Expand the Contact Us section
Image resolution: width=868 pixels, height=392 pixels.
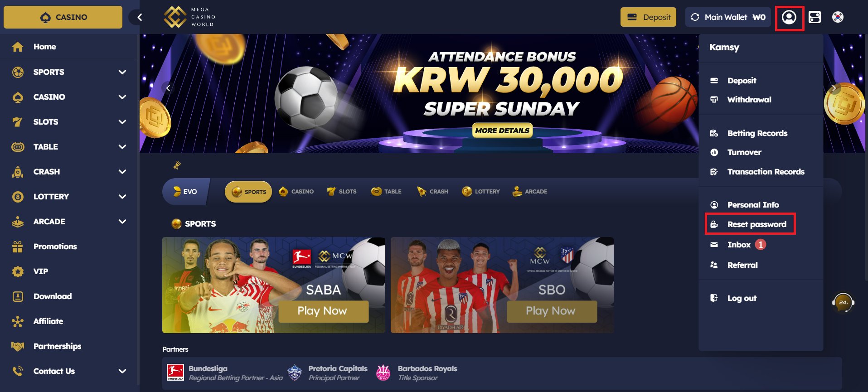point(122,371)
